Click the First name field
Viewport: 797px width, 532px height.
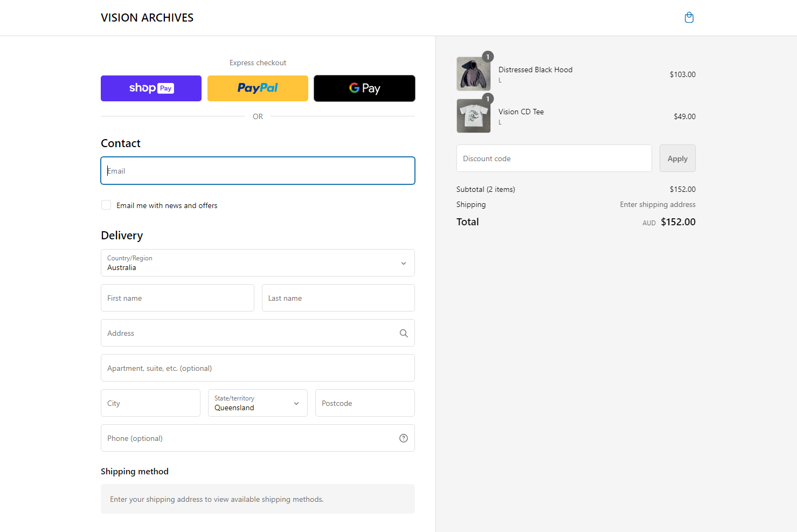tap(177, 298)
